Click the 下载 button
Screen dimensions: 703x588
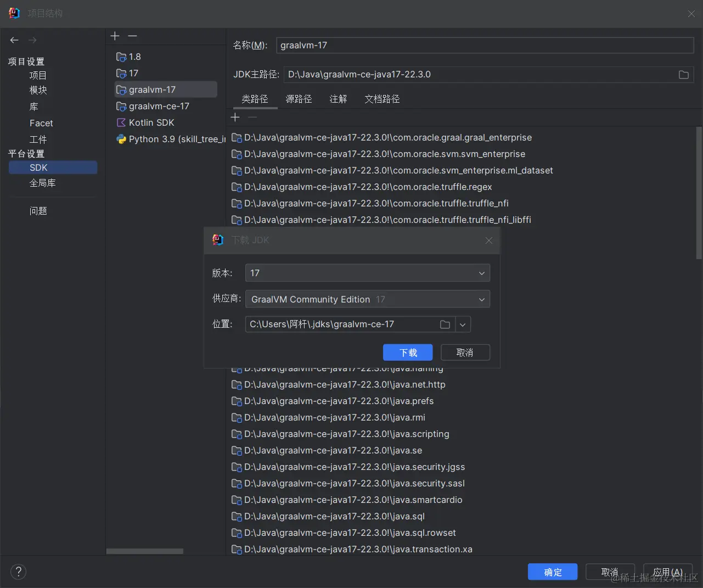pos(407,352)
